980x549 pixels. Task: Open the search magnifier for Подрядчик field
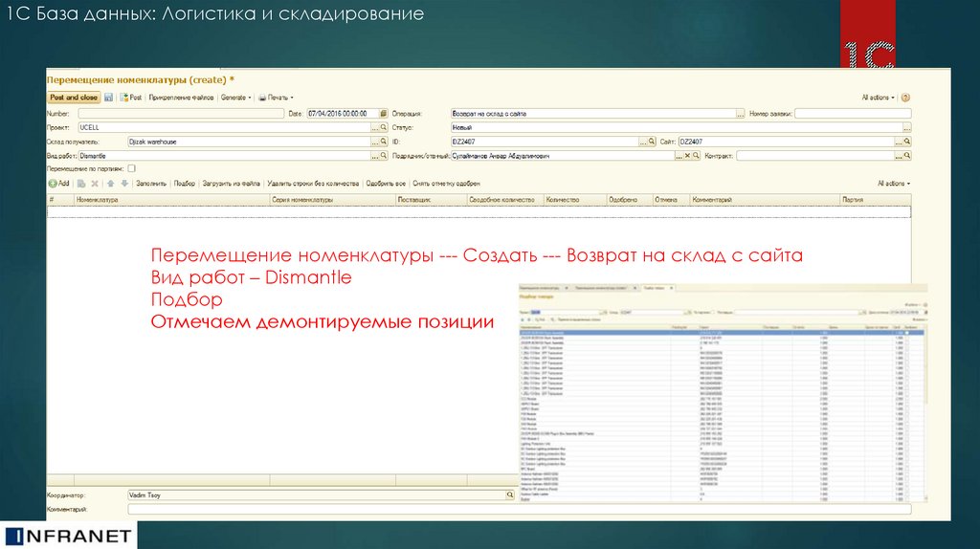696,156
